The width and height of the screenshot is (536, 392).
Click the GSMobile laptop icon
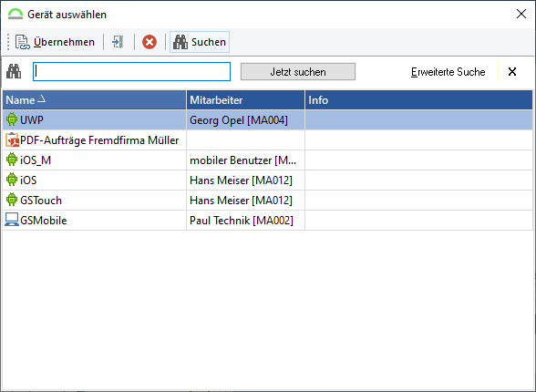12,220
